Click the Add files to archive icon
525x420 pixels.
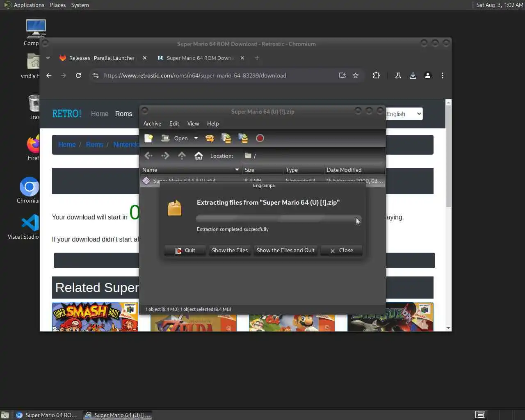coord(226,138)
